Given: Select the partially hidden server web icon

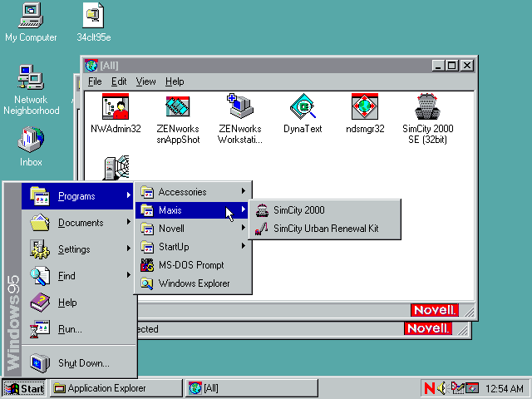Looking at the screenshot, I should [x=116, y=168].
